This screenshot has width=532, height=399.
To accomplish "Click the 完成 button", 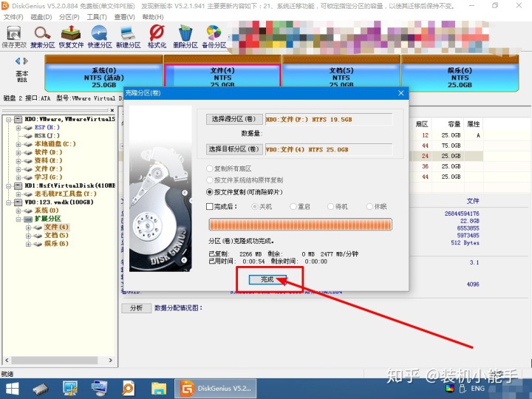I will (x=267, y=279).
